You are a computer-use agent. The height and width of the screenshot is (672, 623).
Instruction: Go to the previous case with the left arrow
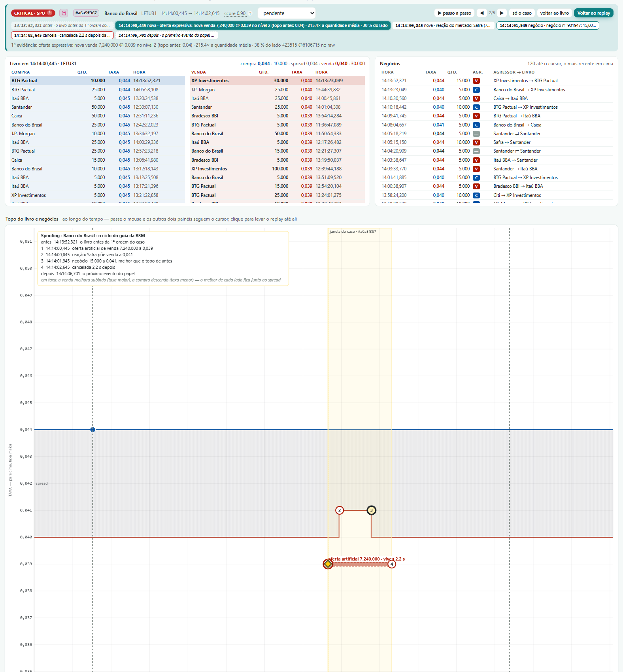coord(481,13)
